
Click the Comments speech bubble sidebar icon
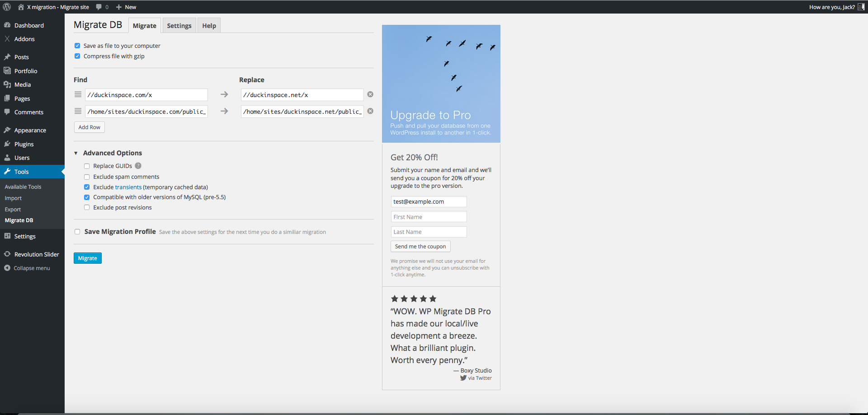coord(7,112)
